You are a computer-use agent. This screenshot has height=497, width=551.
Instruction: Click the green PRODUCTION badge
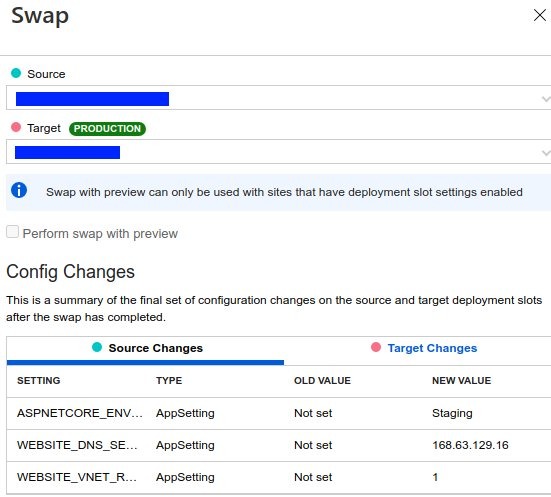(x=107, y=129)
